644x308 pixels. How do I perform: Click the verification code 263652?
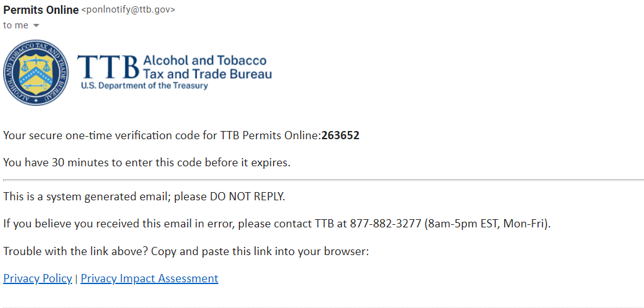click(340, 135)
